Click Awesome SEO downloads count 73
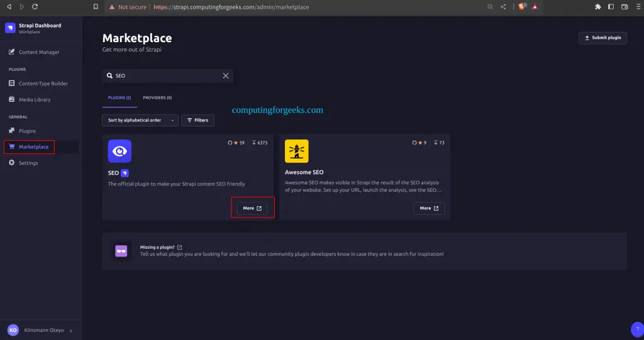This screenshot has height=340, width=644. tap(439, 143)
